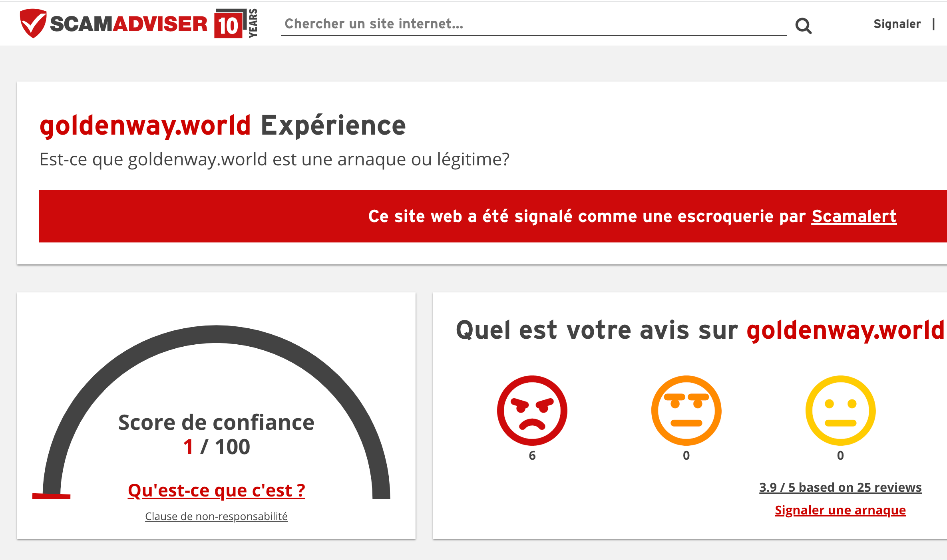
Task: Click the '1 / 100' score value
Action: pos(216,447)
